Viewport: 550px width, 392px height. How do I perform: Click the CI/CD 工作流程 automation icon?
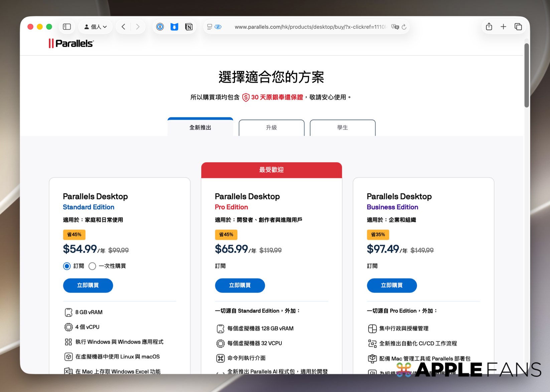372,343
